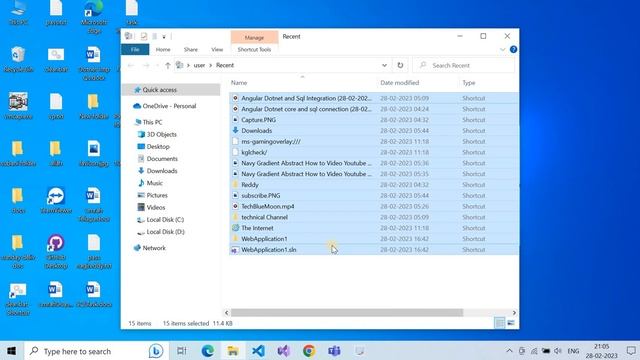
Task: Open Bing chat icon in search box
Action: [x=156, y=351]
